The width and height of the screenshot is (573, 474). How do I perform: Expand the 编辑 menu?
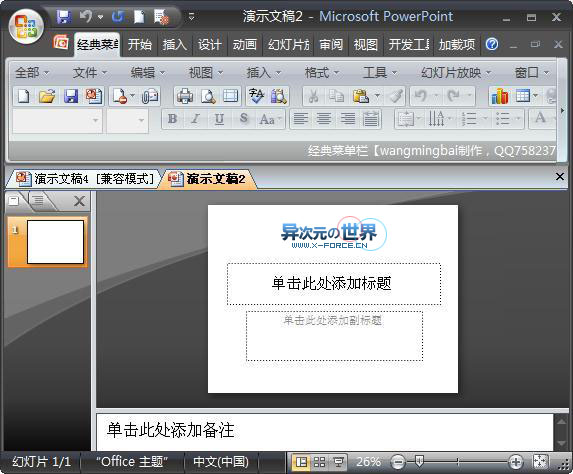pyautogui.click(x=148, y=73)
